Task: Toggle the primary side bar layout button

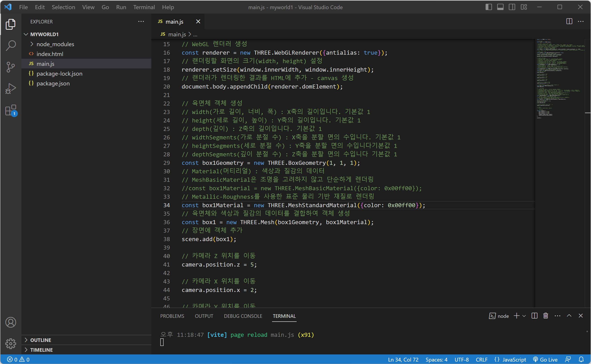Action: pos(489,7)
